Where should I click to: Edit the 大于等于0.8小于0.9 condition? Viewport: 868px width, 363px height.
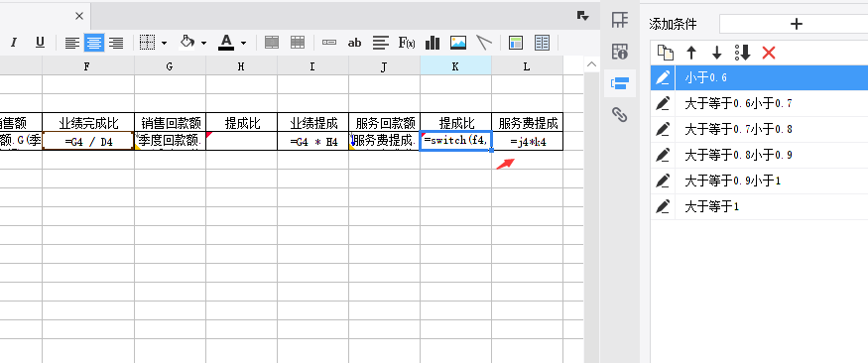coord(663,155)
